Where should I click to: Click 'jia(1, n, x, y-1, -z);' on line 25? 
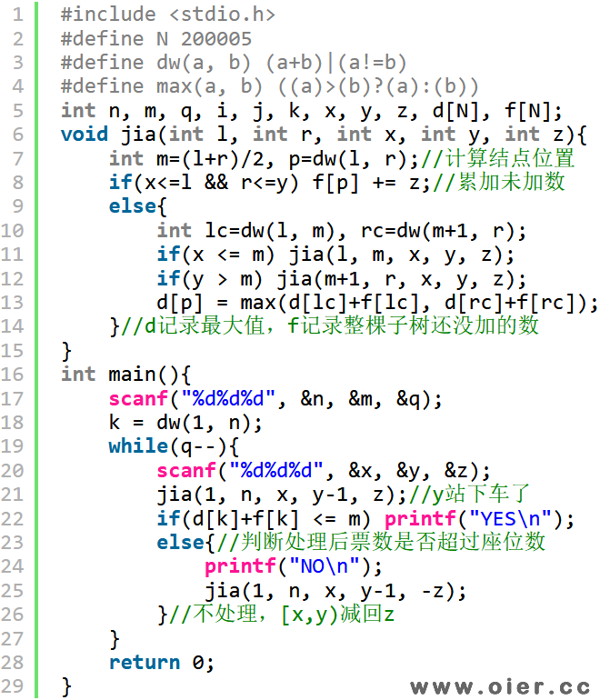point(335,591)
